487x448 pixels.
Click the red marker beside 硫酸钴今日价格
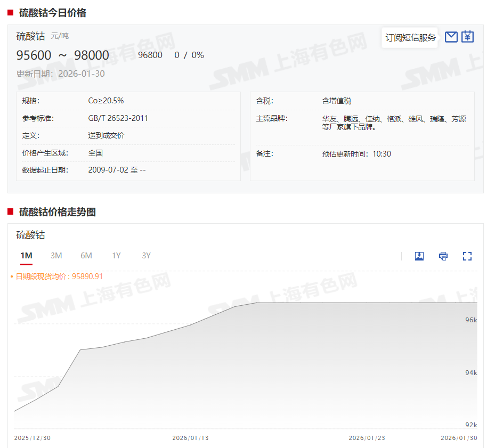pyautogui.click(x=10, y=13)
